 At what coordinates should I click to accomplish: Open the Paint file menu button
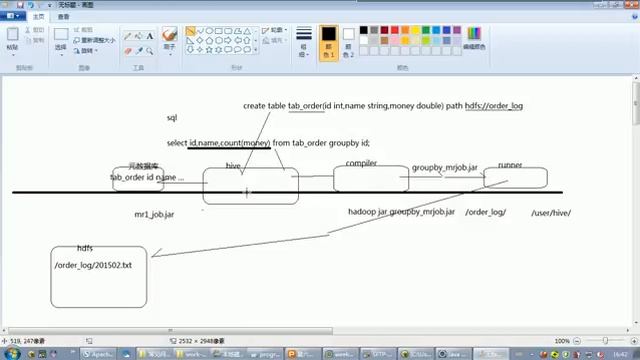(12, 16)
